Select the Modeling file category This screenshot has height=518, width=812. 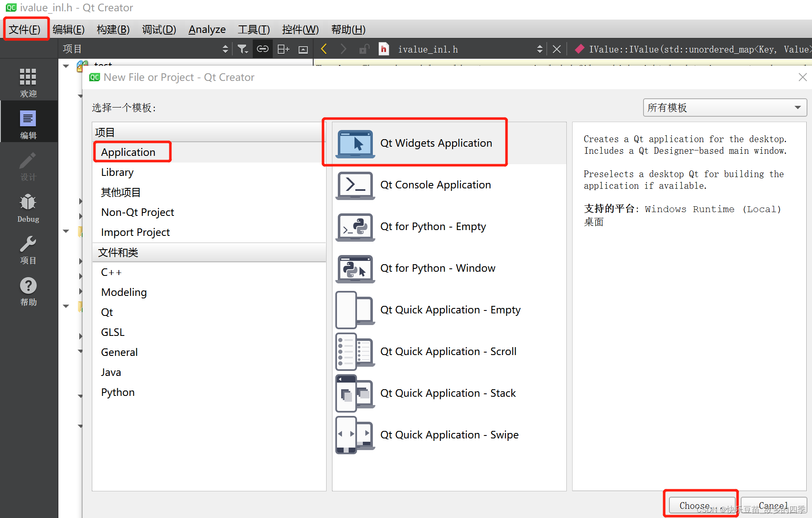point(209,292)
